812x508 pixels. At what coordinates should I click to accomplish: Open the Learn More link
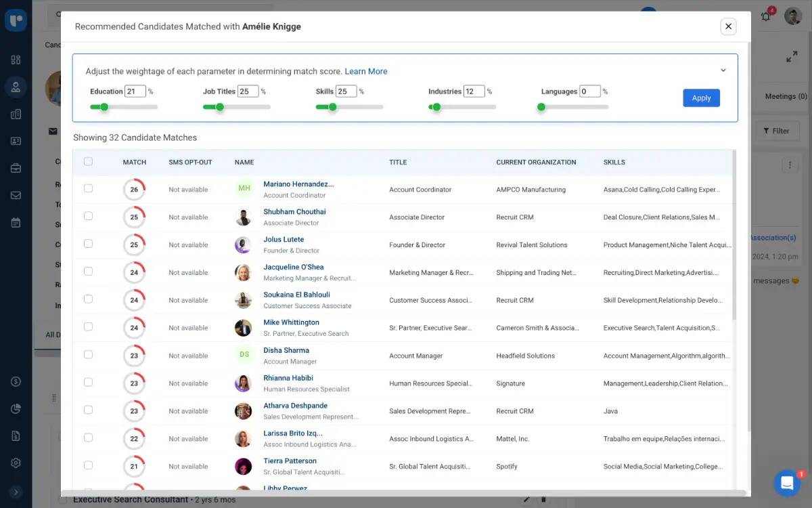pyautogui.click(x=366, y=71)
